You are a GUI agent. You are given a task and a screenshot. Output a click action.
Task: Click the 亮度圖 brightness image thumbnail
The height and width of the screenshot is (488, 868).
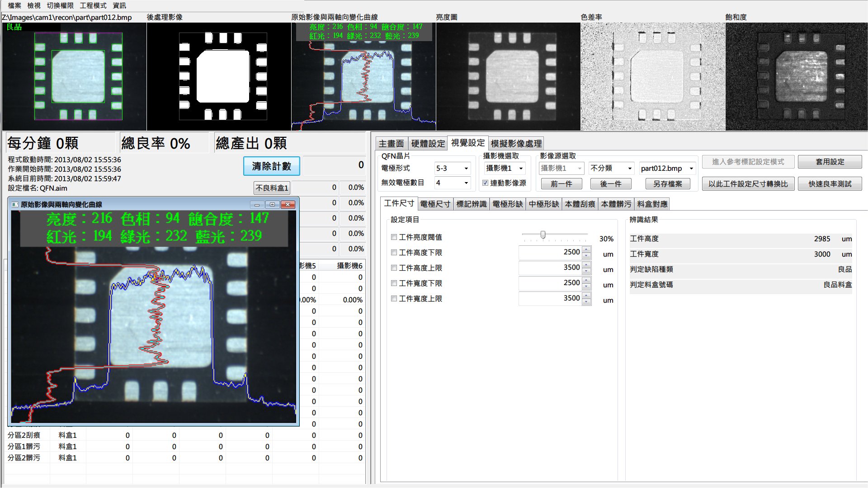click(508, 76)
